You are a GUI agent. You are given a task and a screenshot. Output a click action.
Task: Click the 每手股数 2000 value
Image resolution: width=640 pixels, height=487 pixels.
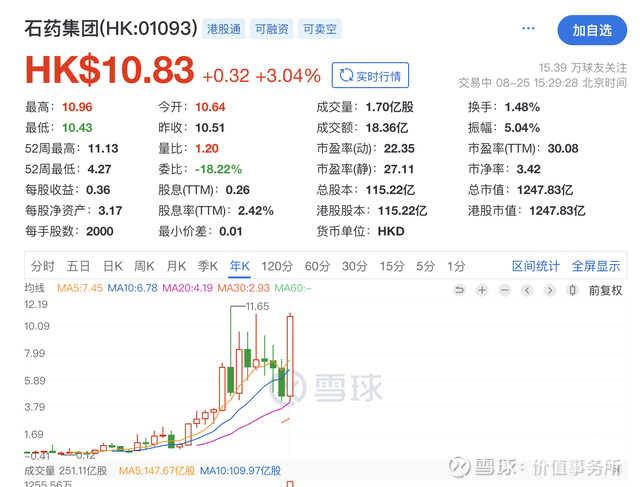click(100, 231)
